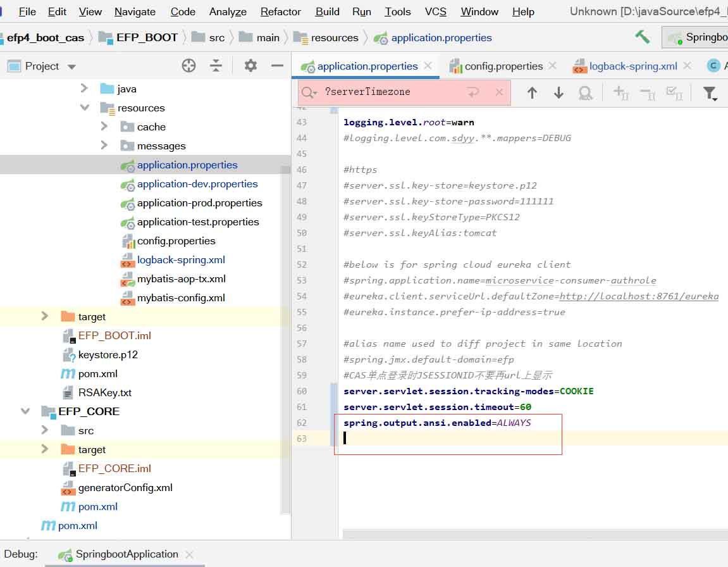The height and width of the screenshot is (567, 728).
Task: Select application-dev.properties in the tree
Action: click(197, 184)
